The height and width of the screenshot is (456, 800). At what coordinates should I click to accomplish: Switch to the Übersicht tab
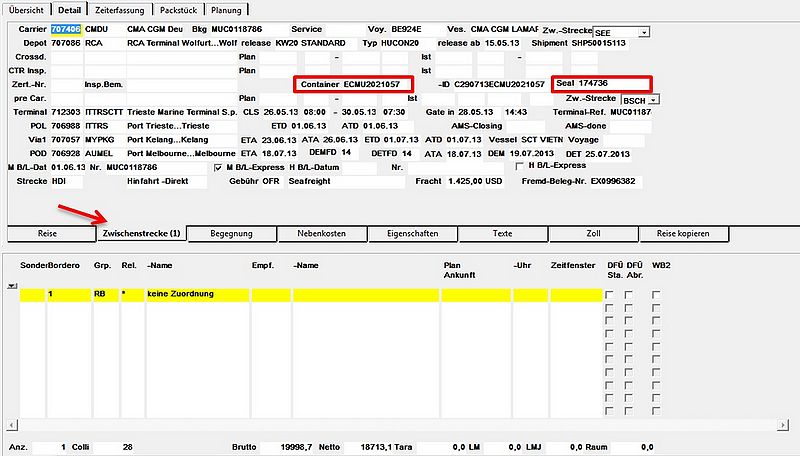[x=27, y=10]
